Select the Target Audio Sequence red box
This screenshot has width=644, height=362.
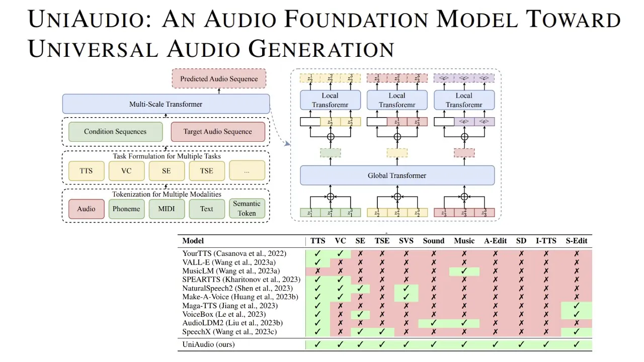(x=218, y=132)
